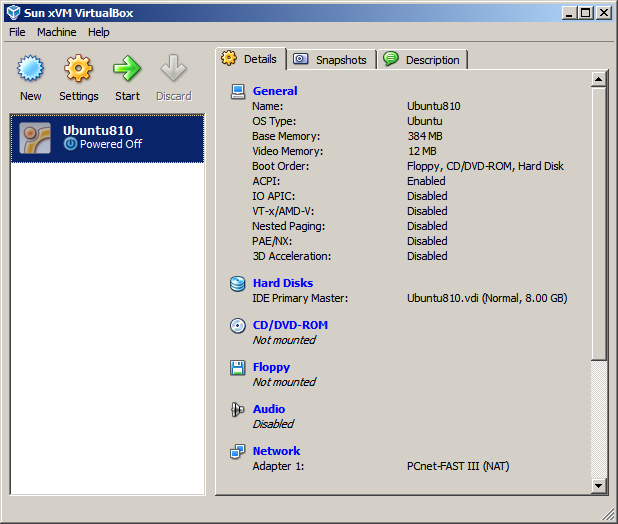Click the Adapter 1 label
The image size is (618, 524).
[278, 466]
